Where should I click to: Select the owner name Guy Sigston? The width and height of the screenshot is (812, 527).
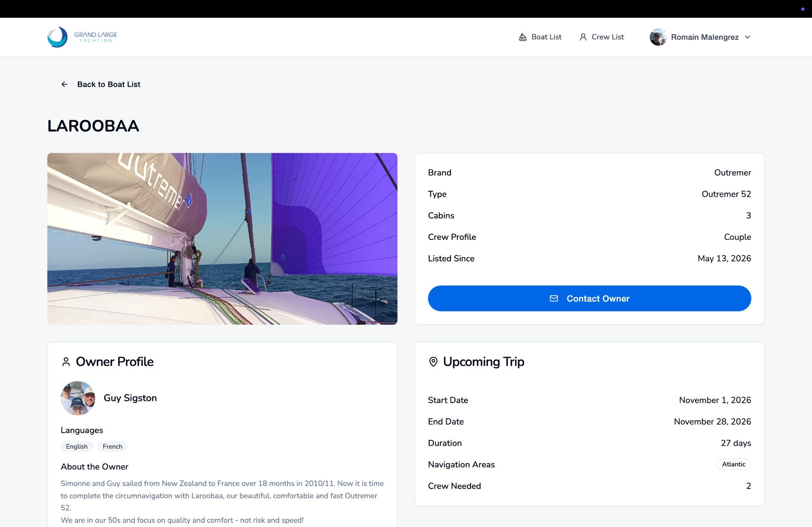(x=130, y=398)
